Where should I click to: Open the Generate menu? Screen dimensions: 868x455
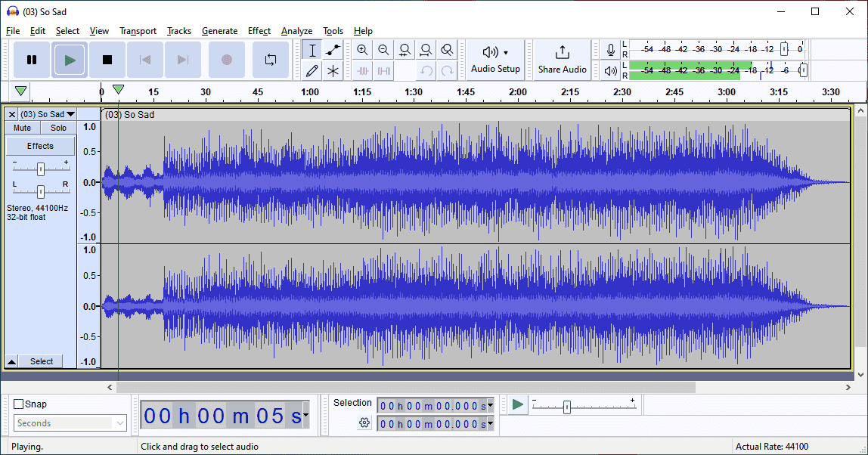tap(220, 31)
